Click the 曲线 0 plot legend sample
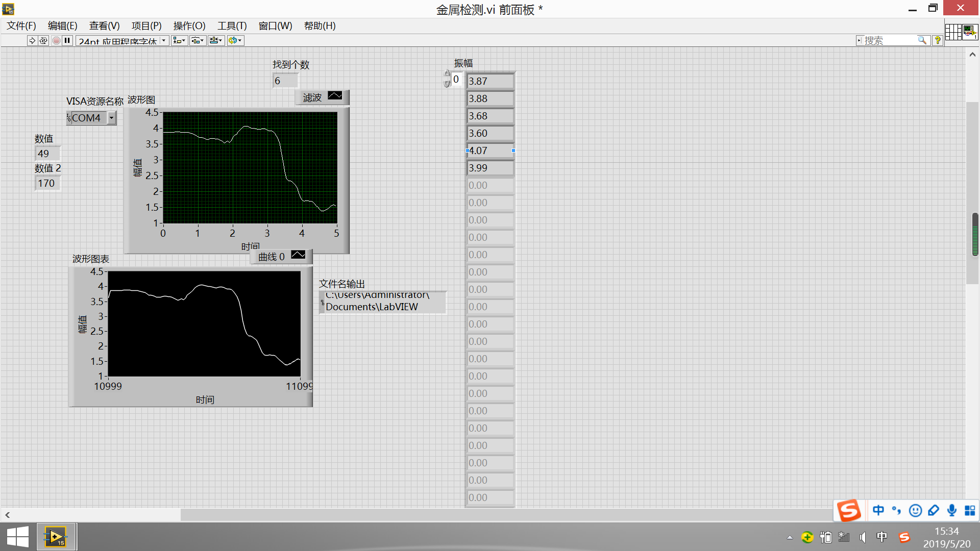 [298, 255]
